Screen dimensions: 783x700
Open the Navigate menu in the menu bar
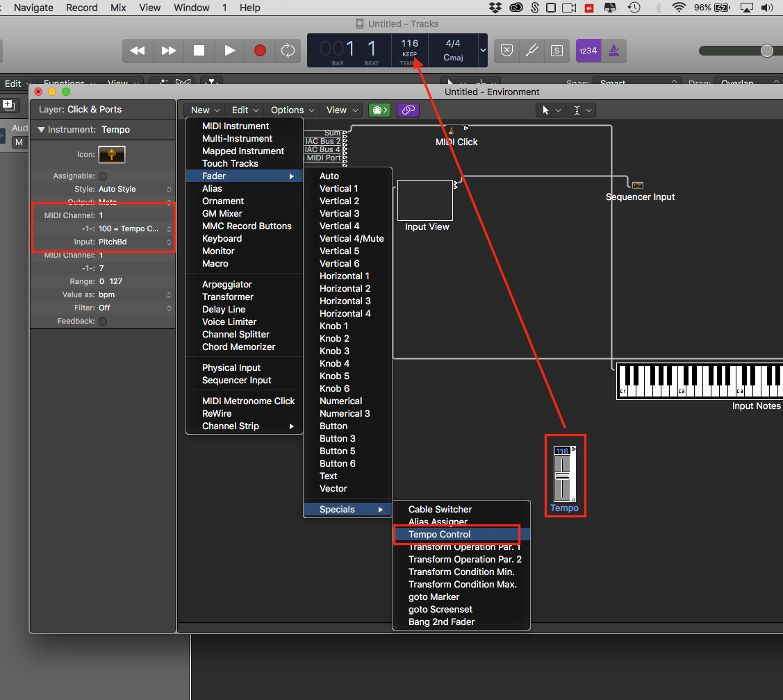pyautogui.click(x=33, y=8)
